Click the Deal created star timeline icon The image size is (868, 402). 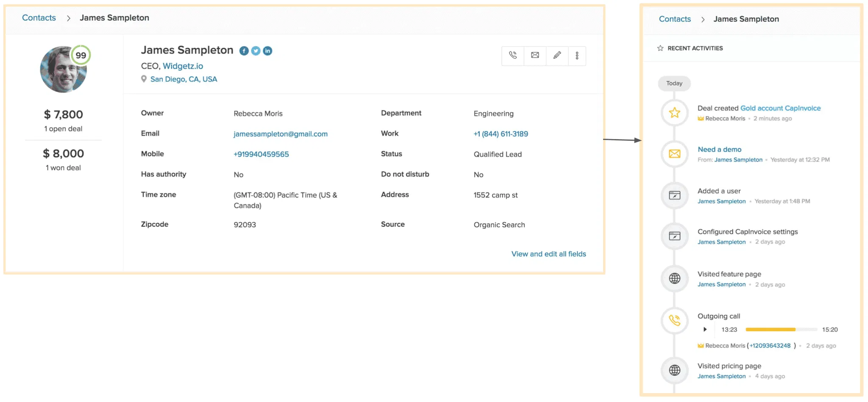click(674, 113)
